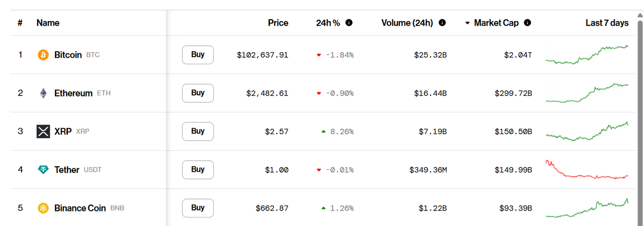Open the Tether name link
The height and width of the screenshot is (226, 644).
point(67,170)
